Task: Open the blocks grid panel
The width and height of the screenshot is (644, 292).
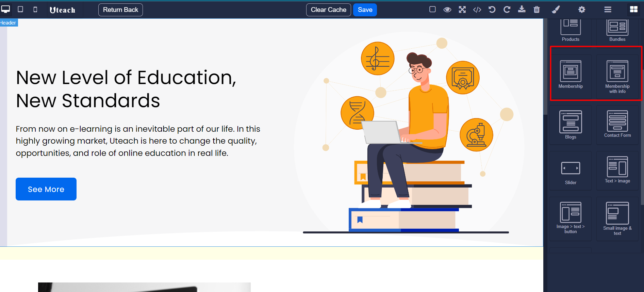Action: click(x=633, y=9)
